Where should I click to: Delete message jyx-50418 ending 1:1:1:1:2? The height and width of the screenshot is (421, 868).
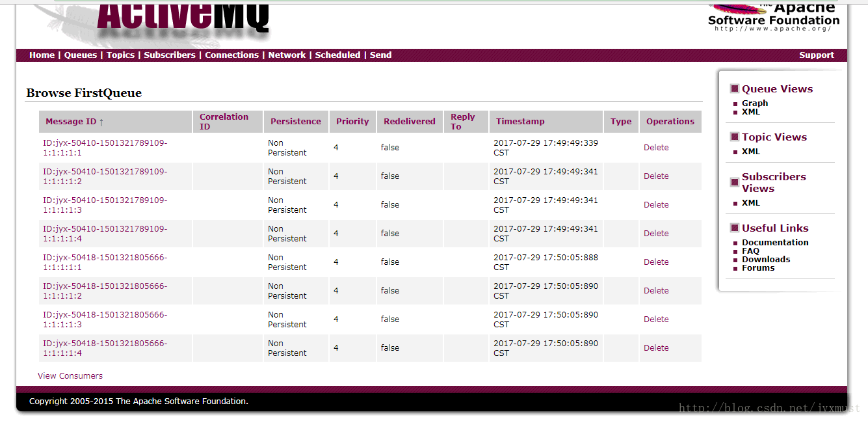(x=656, y=291)
